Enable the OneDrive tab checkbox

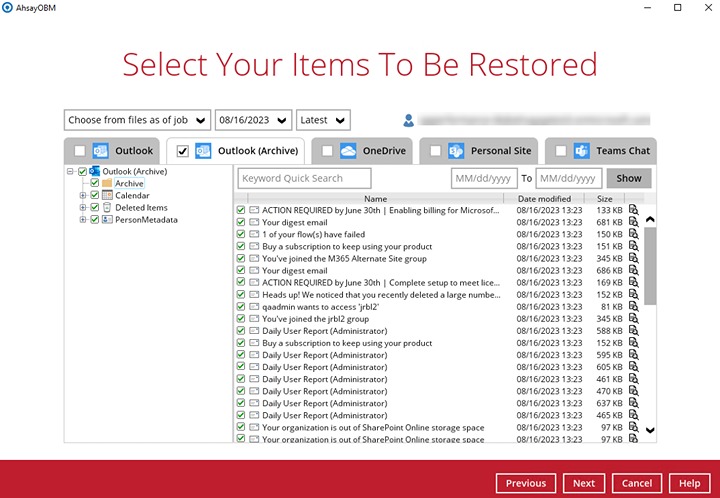coord(326,151)
